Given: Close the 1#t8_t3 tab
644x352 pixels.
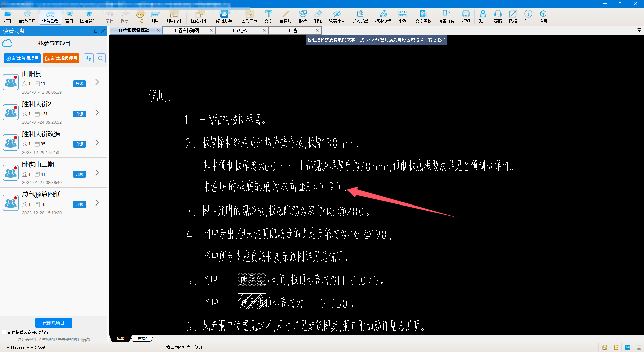Looking at the screenshot, I should coord(264,30).
